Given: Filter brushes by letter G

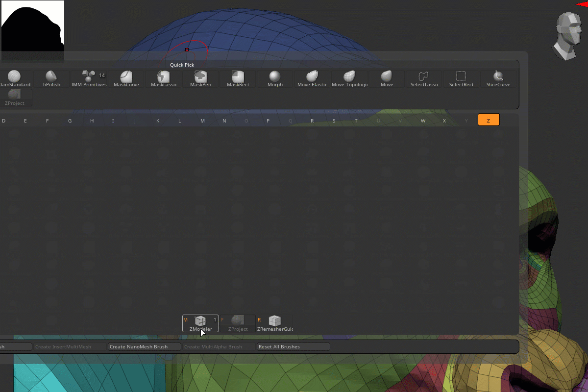Looking at the screenshot, I should click(70, 121).
